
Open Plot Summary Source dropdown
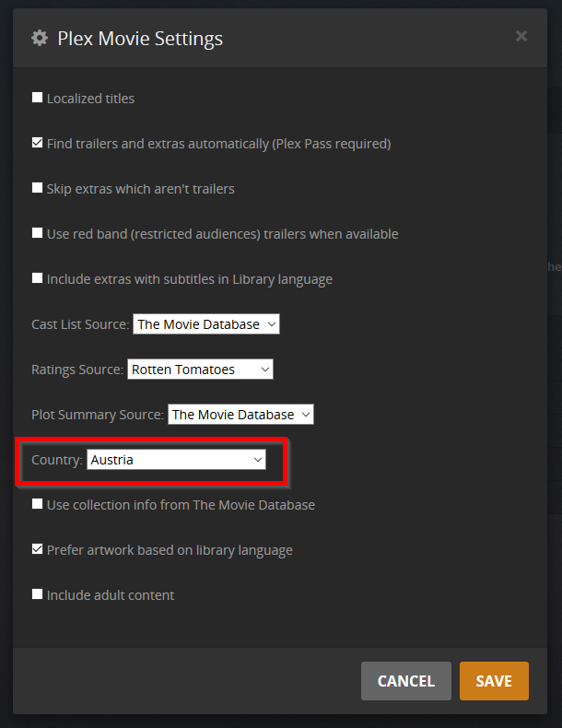[x=240, y=415]
